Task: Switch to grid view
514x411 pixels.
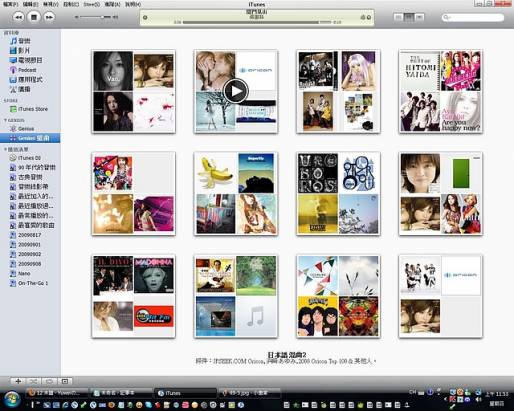Action: point(409,17)
